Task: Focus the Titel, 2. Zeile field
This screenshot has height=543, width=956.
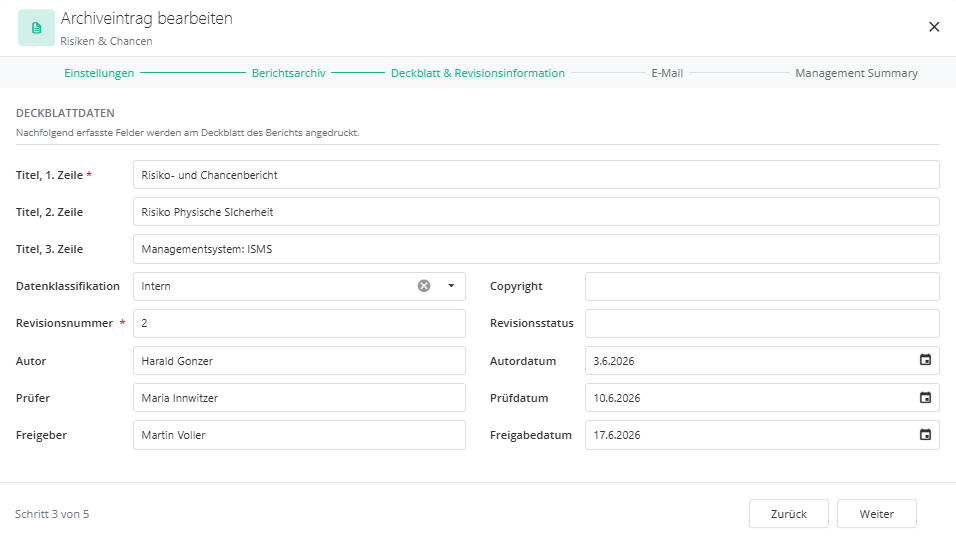Action: [x=536, y=212]
